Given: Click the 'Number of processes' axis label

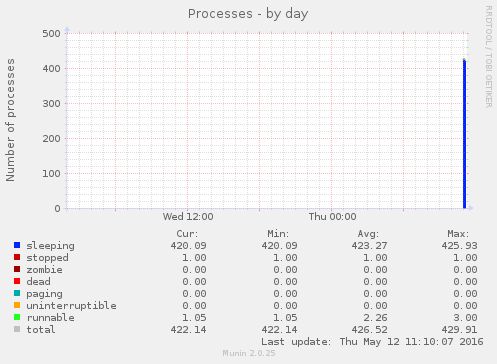Looking at the screenshot, I should [10, 120].
